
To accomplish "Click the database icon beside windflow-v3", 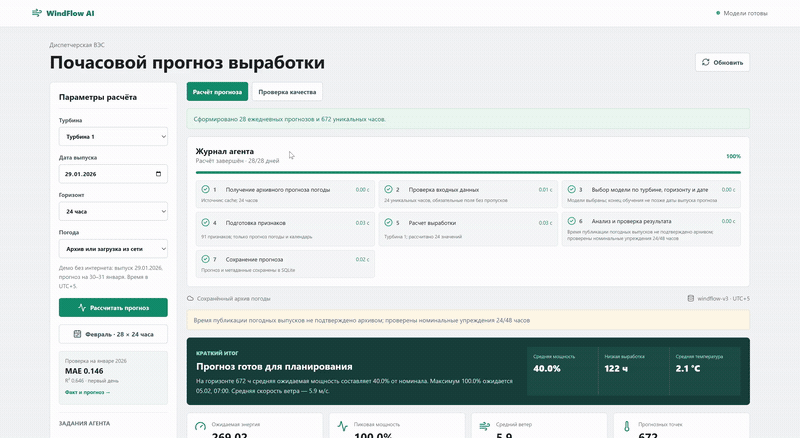I will 691,298.
